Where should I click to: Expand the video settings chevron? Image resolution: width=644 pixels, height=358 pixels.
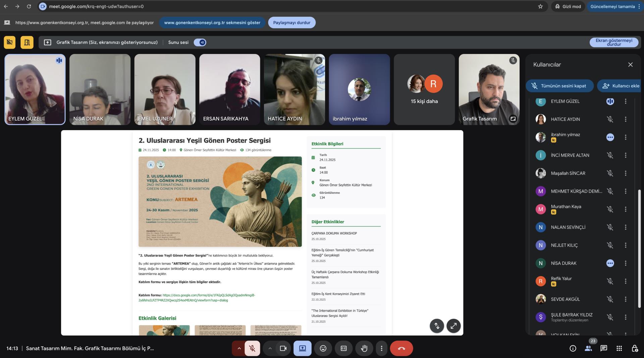click(270, 348)
